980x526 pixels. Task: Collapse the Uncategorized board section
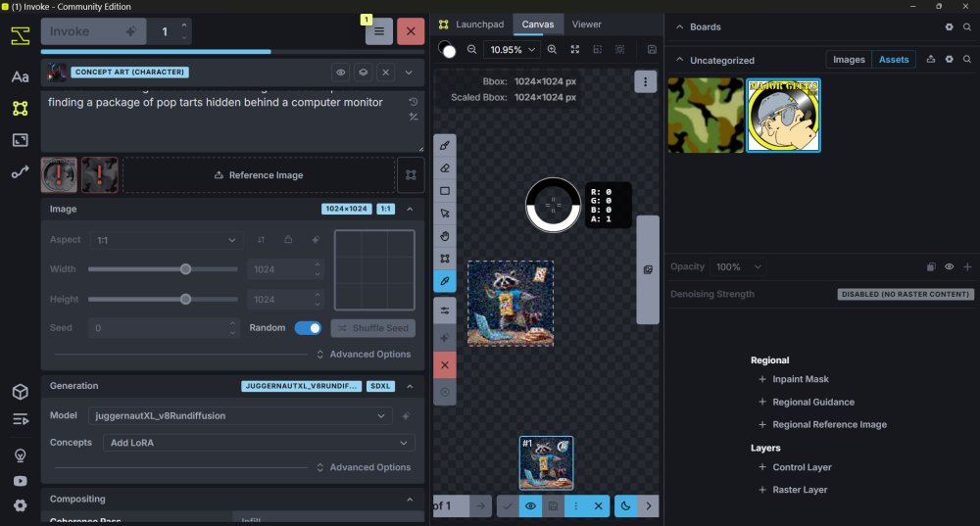click(678, 60)
